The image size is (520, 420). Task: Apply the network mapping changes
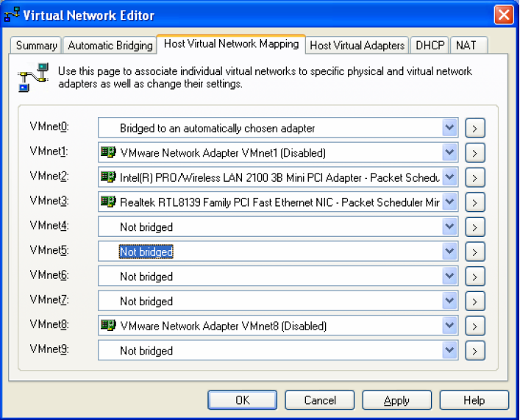[397, 400]
